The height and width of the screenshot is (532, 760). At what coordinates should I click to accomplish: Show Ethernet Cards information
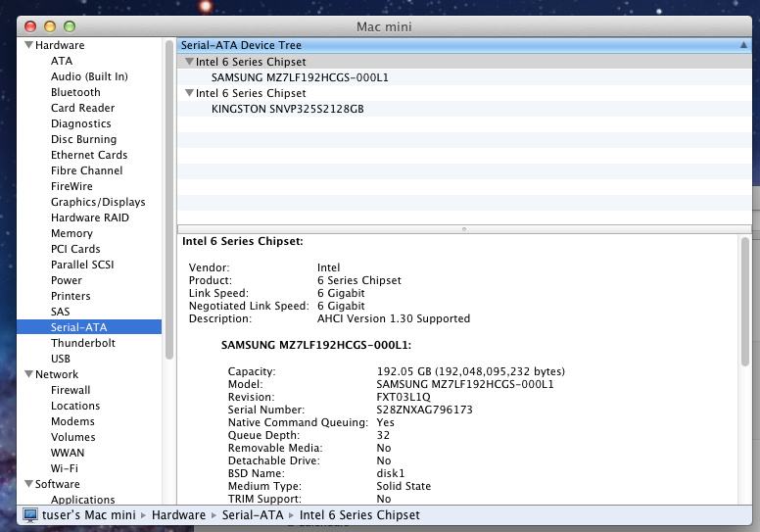[x=89, y=155]
